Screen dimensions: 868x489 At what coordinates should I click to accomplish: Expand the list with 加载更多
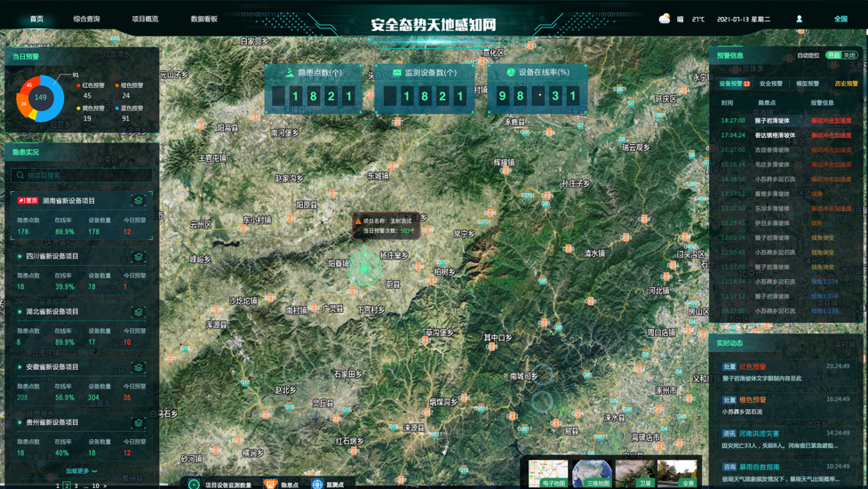81,471
